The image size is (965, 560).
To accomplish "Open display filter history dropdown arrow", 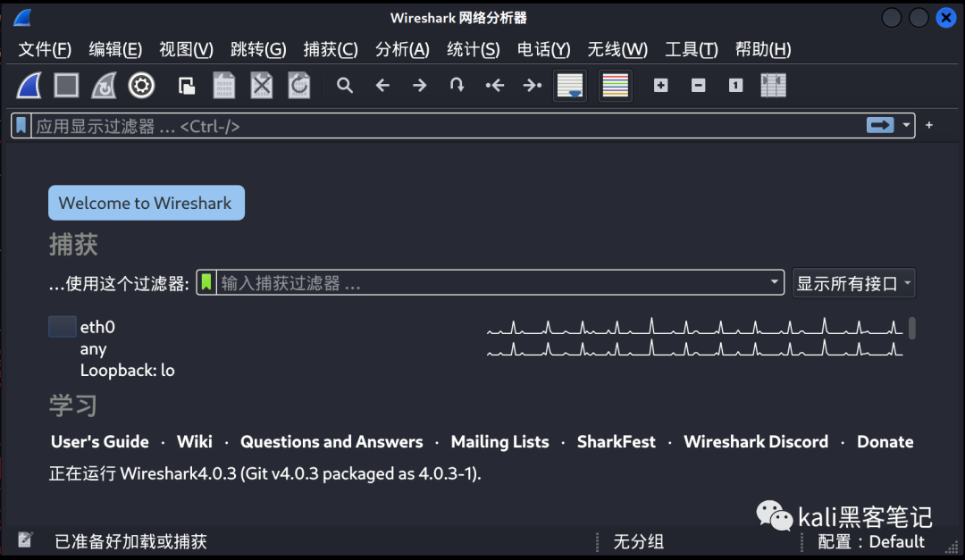I will (906, 126).
